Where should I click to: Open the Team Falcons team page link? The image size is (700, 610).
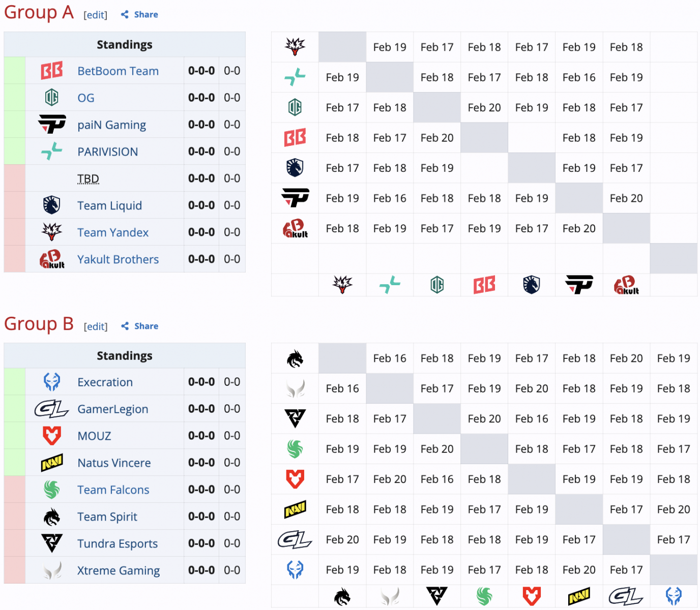pyautogui.click(x=113, y=490)
